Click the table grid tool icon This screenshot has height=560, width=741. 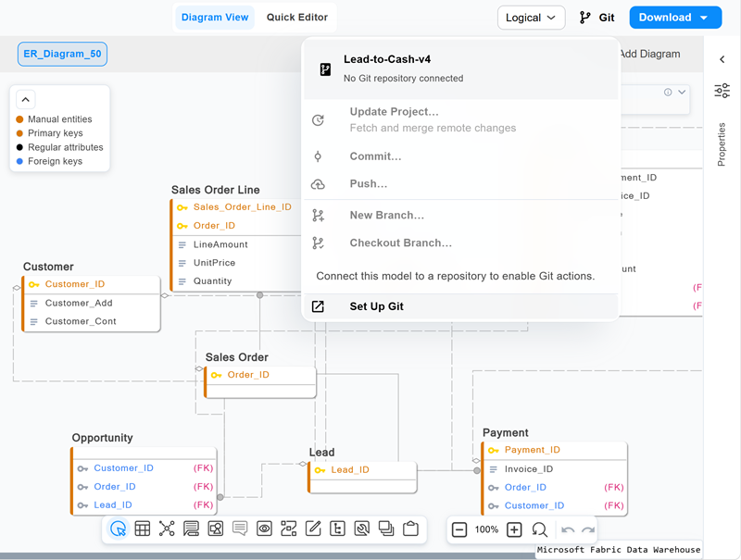pyautogui.click(x=143, y=529)
